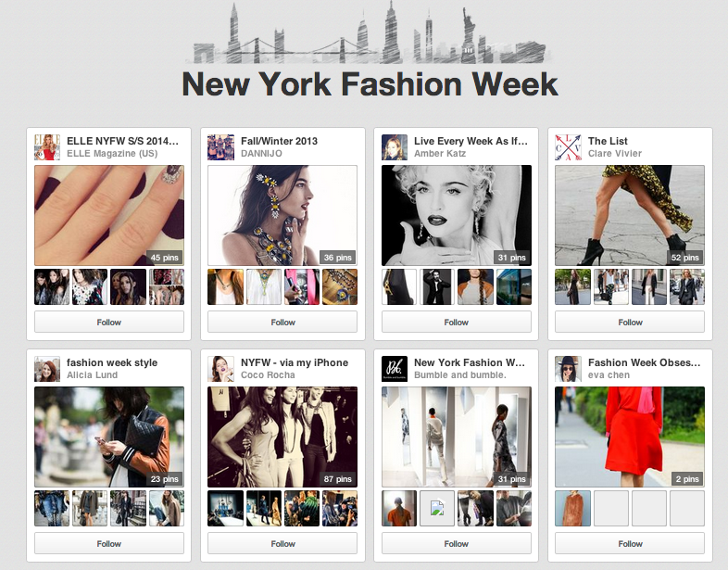Open Live Every Week As If board title
Image resolution: width=728 pixels, height=570 pixels.
(471, 141)
